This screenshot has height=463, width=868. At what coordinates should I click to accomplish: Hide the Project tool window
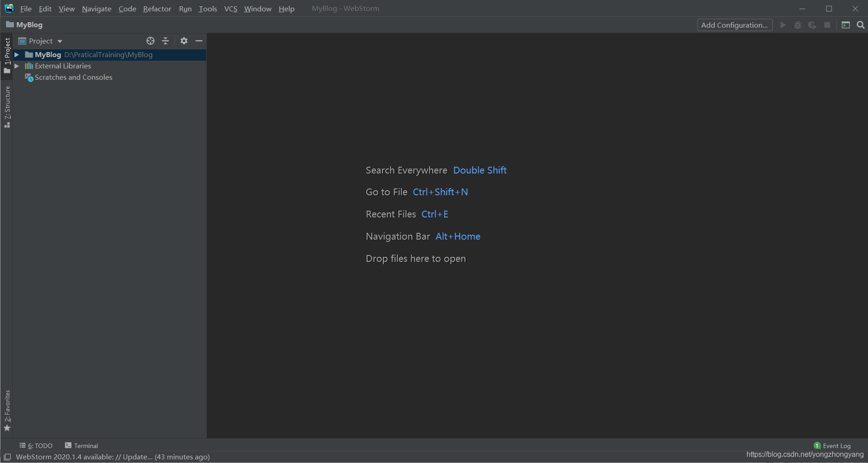(x=199, y=41)
